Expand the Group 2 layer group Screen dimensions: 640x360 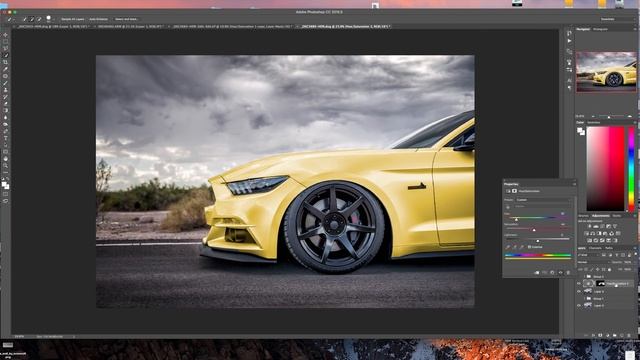tap(584, 276)
